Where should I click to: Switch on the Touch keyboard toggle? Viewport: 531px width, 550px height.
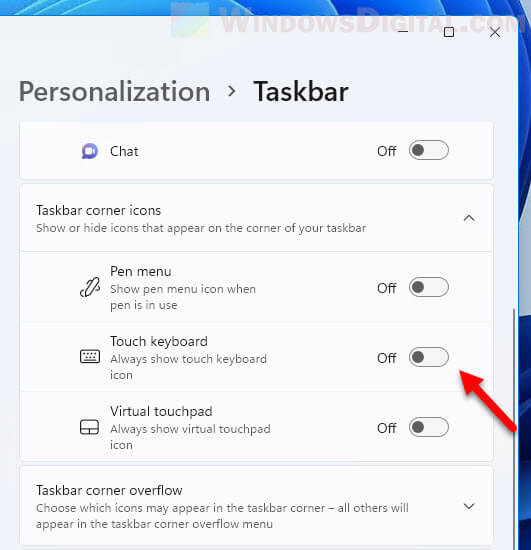(x=429, y=357)
